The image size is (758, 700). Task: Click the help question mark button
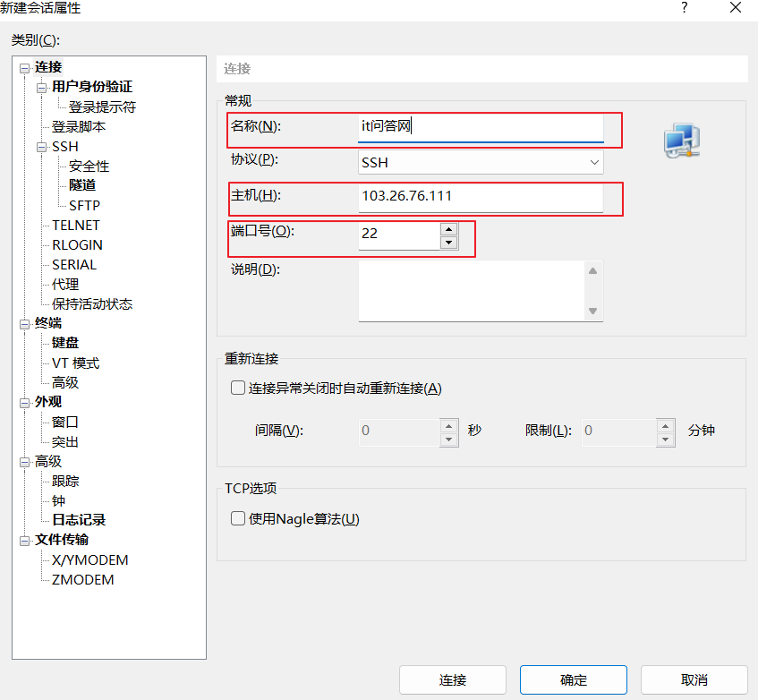[685, 8]
